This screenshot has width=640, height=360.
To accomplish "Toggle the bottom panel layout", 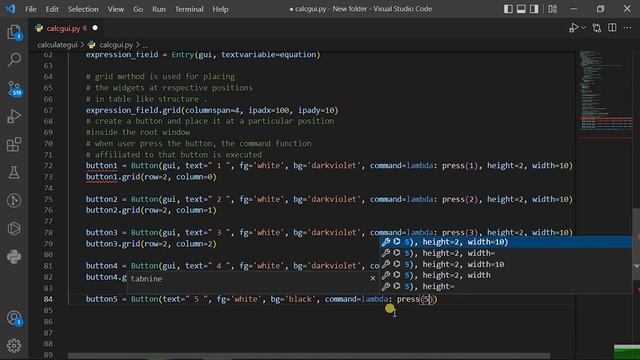I will coord(521,9).
